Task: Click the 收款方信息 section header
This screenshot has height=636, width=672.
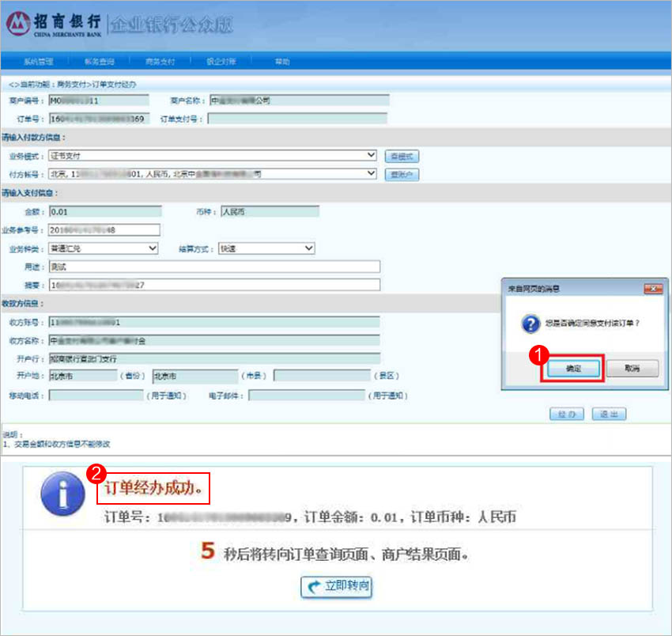Action: [23, 303]
